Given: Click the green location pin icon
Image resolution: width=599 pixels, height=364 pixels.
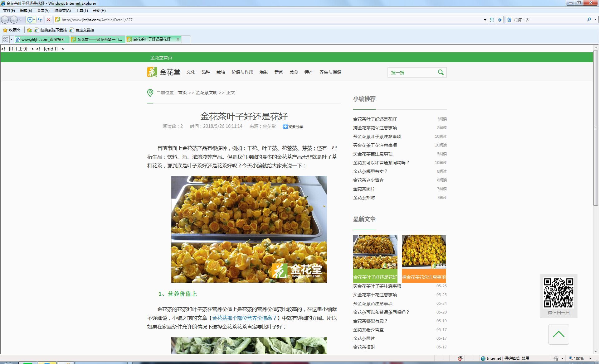Looking at the screenshot, I should tap(150, 93).
